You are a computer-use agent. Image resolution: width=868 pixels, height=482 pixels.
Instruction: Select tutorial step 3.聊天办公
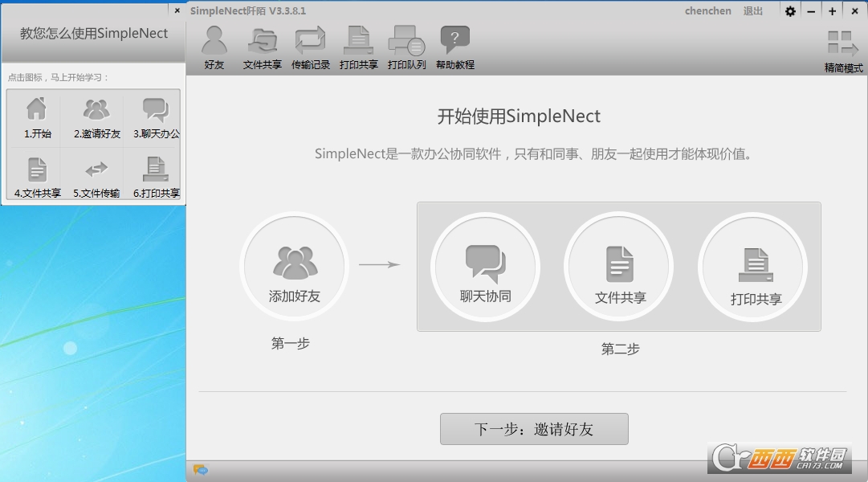coord(156,117)
